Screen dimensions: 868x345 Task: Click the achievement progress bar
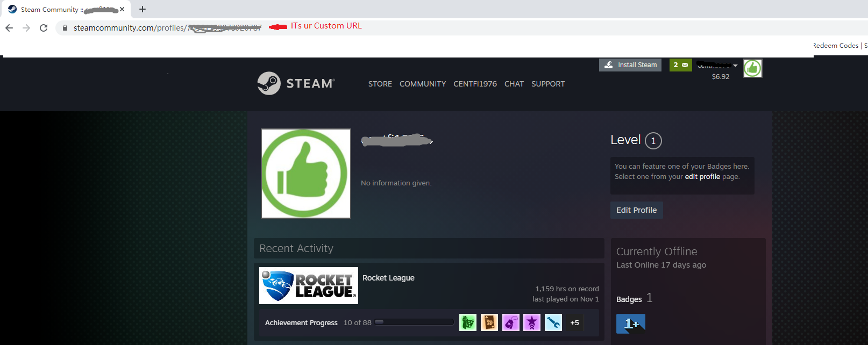click(414, 322)
